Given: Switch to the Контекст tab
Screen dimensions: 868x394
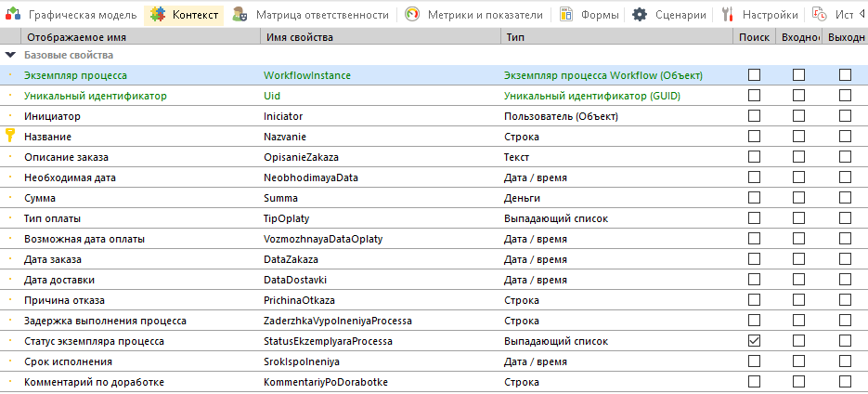Looking at the screenshot, I should click(x=184, y=15).
